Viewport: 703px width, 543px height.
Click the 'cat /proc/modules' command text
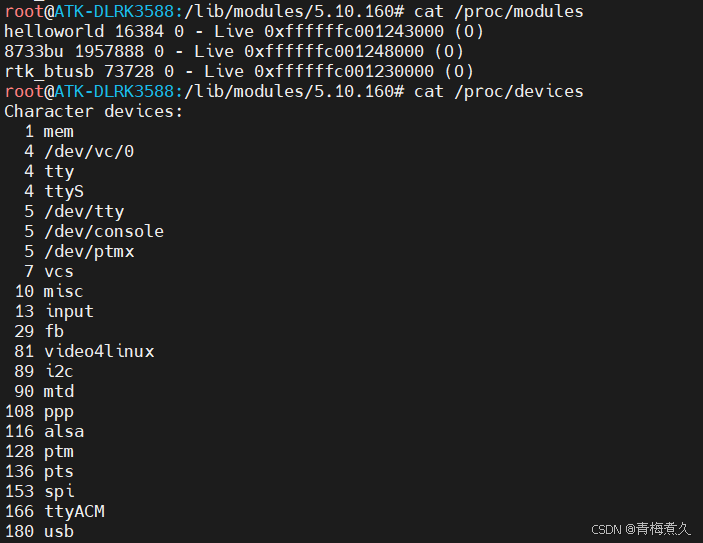pyautogui.click(x=499, y=12)
